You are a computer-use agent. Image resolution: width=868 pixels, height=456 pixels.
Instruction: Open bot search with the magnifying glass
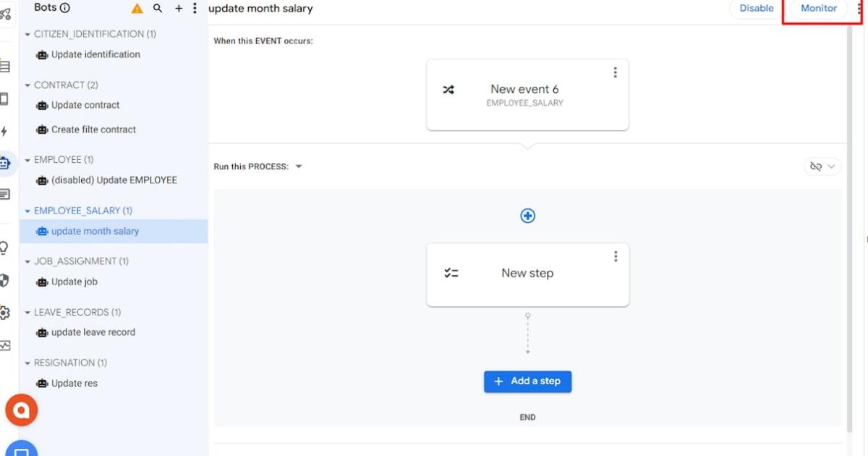(158, 8)
